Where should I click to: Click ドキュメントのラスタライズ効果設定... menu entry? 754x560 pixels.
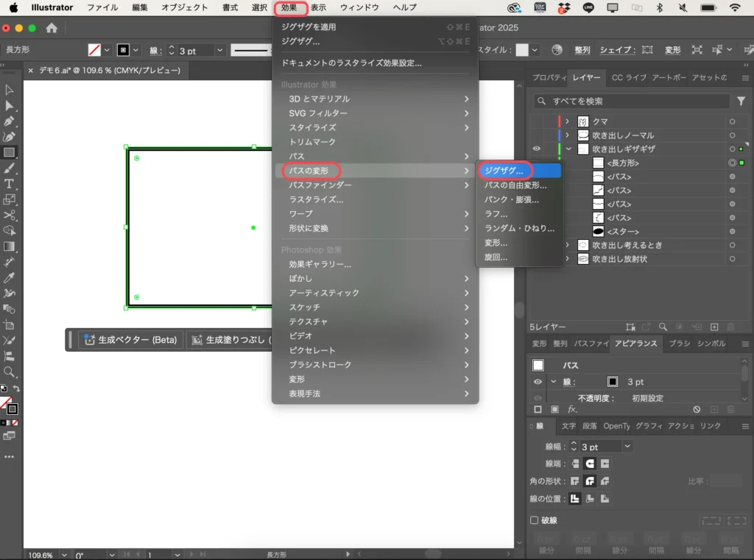point(351,63)
